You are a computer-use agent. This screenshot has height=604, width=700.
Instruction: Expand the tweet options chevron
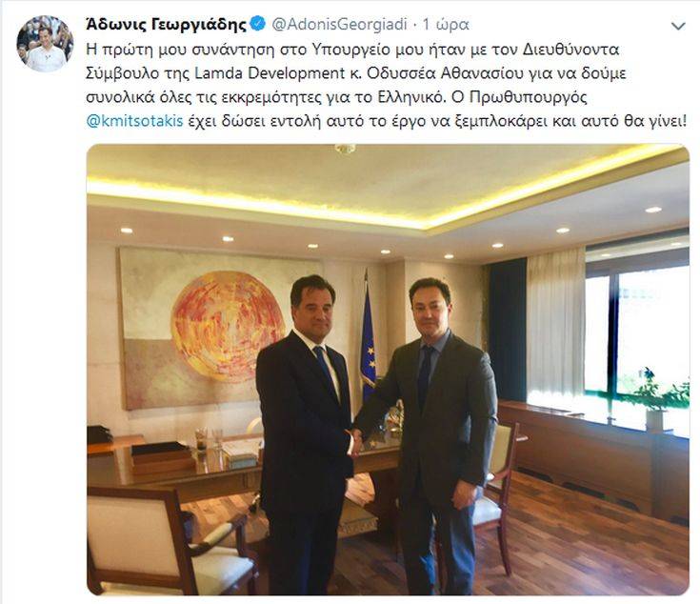click(678, 26)
